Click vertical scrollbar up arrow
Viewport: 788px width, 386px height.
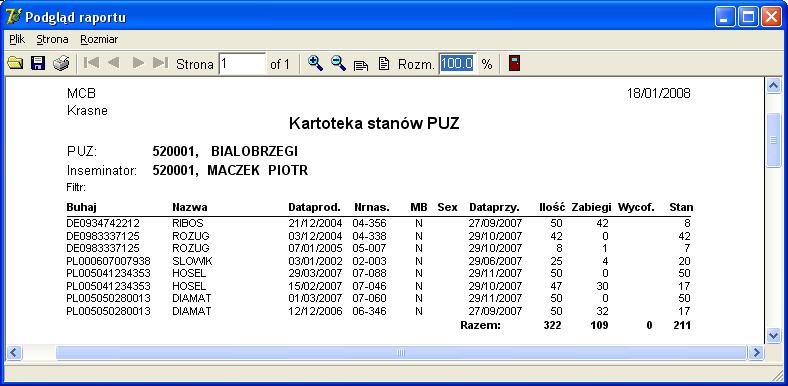click(774, 86)
